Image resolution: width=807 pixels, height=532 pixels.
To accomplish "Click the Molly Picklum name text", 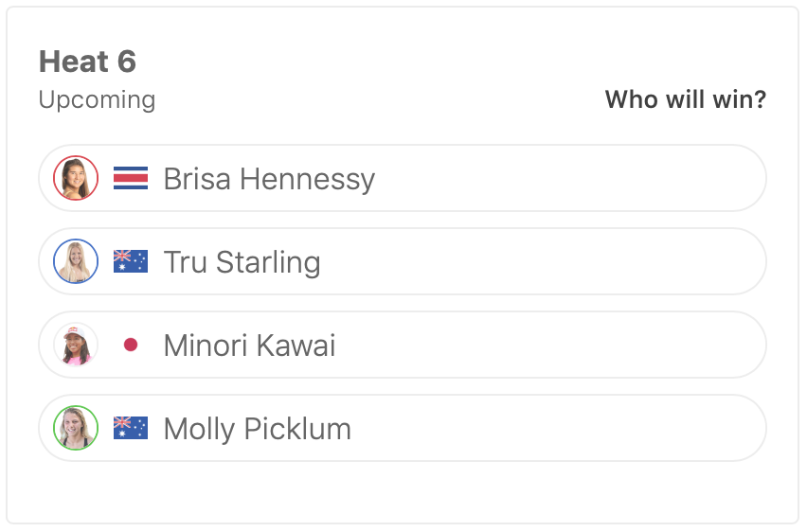I will pyautogui.click(x=257, y=429).
